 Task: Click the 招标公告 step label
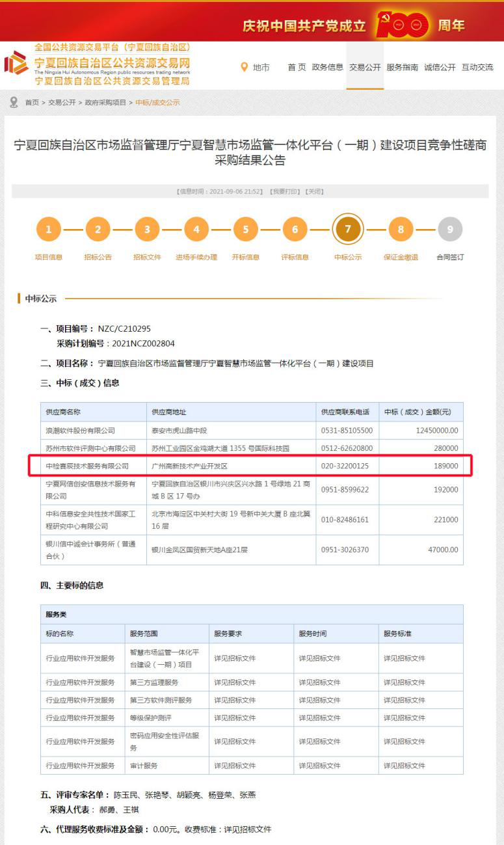point(98,258)
